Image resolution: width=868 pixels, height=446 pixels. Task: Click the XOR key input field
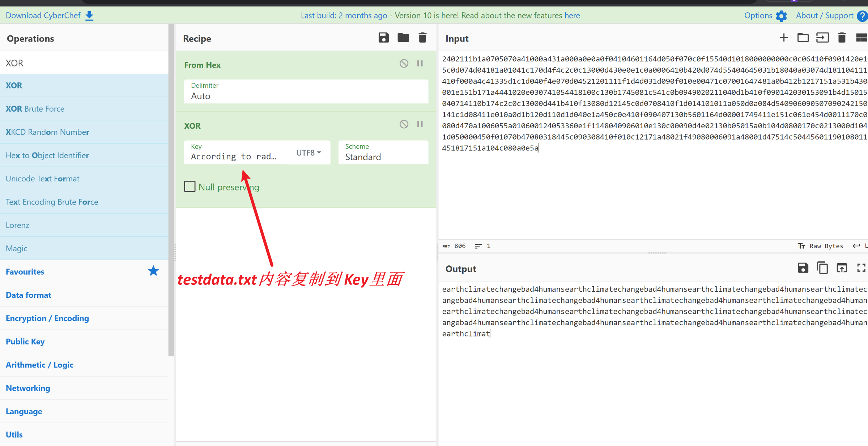(237, 153)
